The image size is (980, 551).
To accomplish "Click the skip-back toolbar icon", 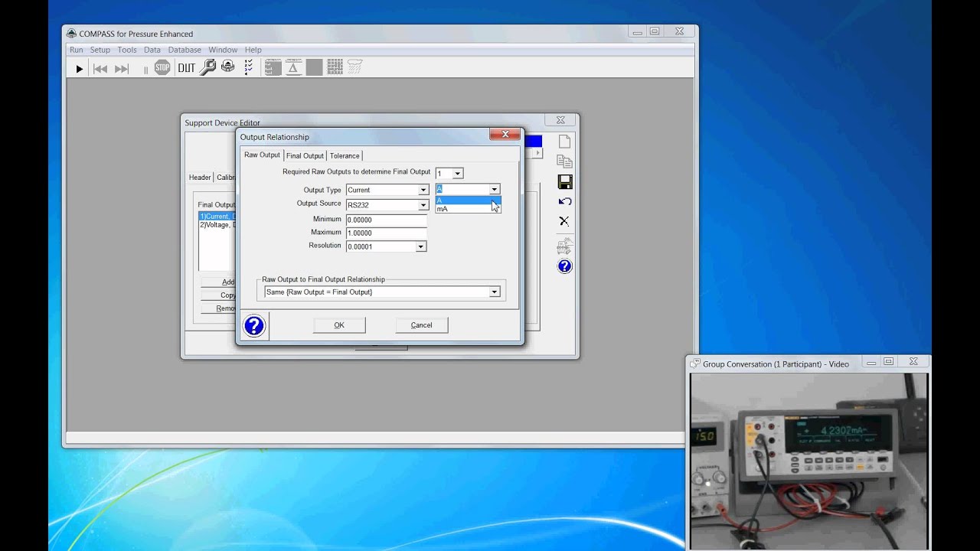I will [x=100, y=69].
